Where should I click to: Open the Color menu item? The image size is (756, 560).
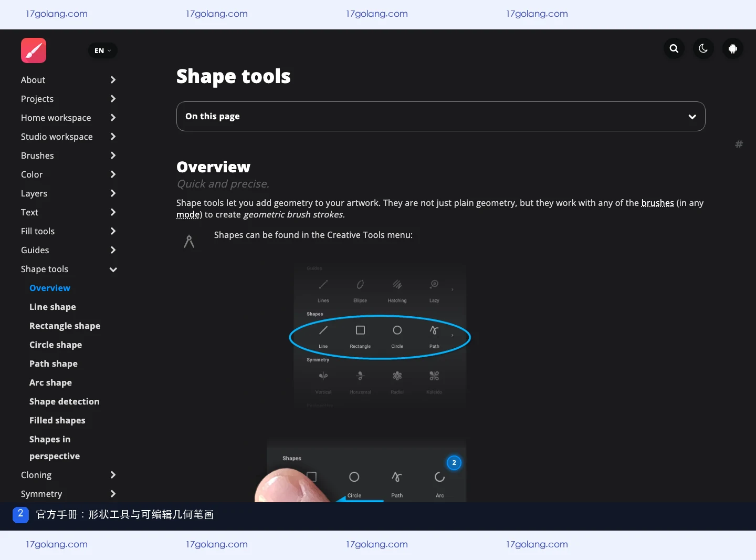32,174
